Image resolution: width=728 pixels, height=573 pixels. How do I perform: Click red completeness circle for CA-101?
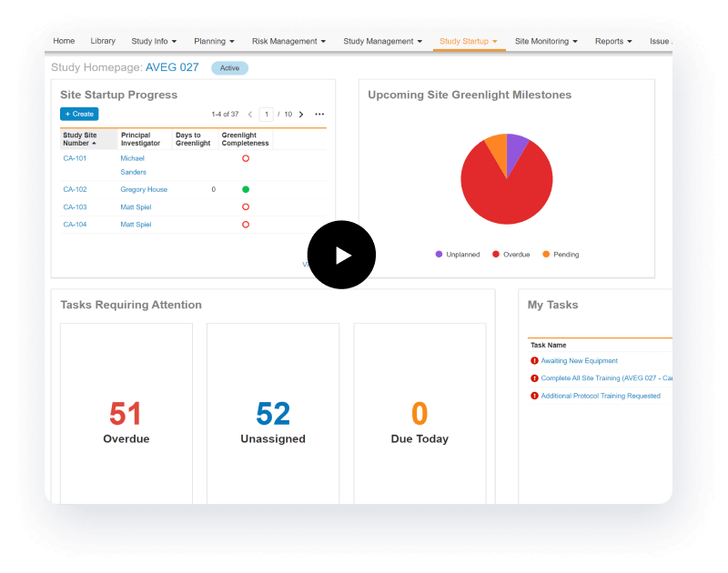click(246, 158)
